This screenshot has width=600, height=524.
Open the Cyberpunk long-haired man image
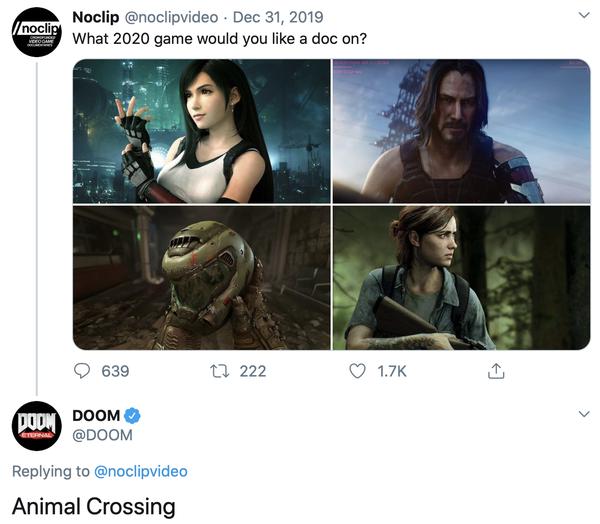coord(461,131)
